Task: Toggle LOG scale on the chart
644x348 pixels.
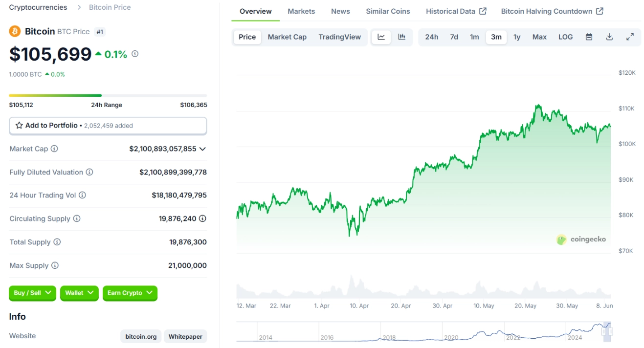Action: (x=565, y=37)
